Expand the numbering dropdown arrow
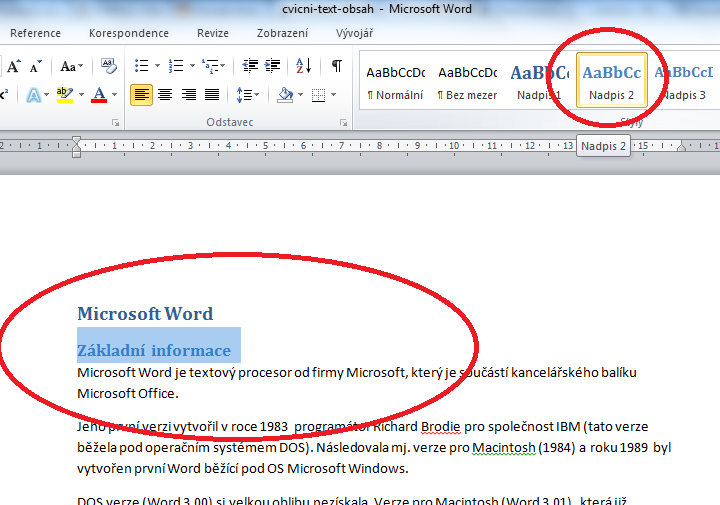 click(x=192, y=66)
